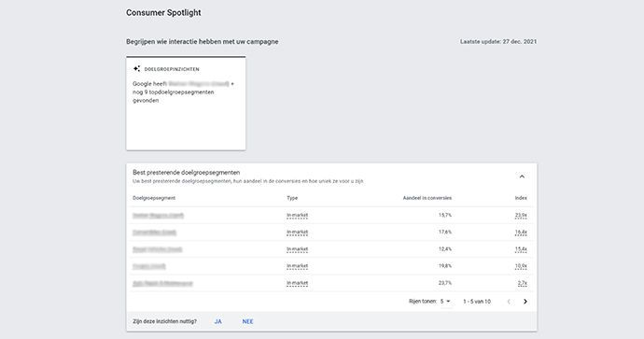Click the sparkle Doelgroepinzichten icon
Image resolution: width=644 pixels, height=339 pixels.
[137, 68]
